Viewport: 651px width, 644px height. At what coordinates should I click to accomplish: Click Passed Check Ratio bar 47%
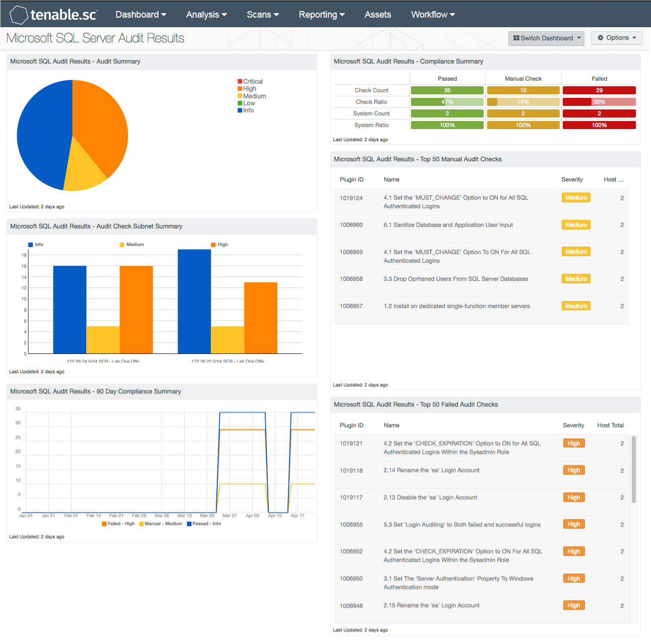point(447,102)
